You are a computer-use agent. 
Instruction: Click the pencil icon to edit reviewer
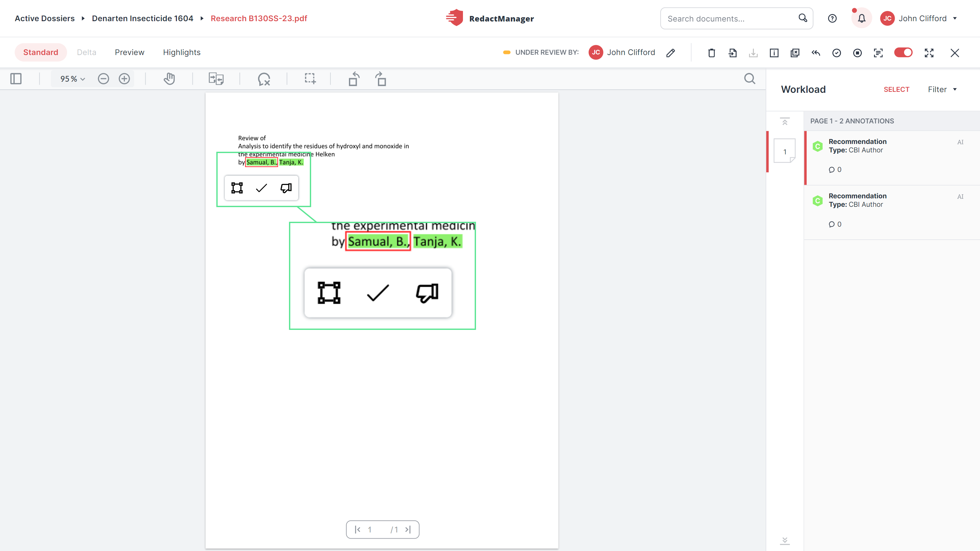coord(671,52)
